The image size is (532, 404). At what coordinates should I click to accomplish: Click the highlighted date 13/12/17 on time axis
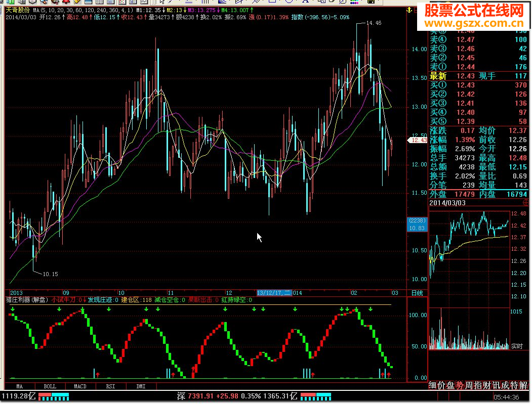point(274,293)
